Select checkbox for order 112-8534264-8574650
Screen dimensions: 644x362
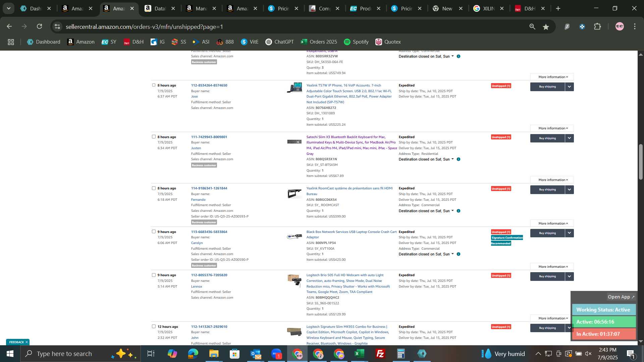(154, 85)
